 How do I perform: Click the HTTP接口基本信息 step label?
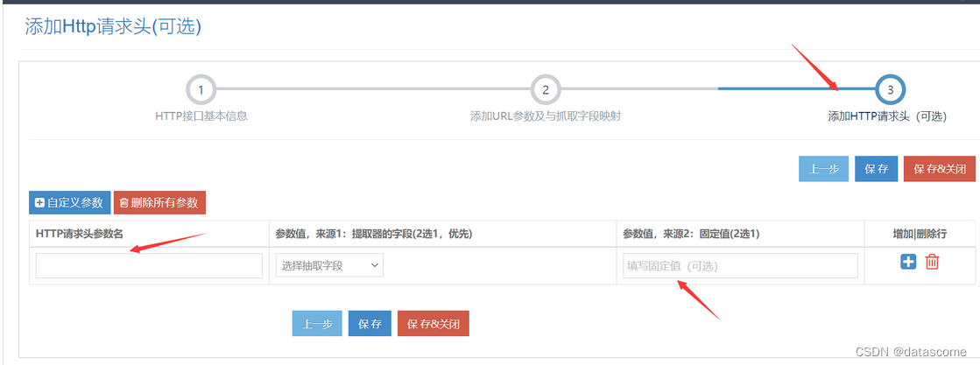coord(201,116)
